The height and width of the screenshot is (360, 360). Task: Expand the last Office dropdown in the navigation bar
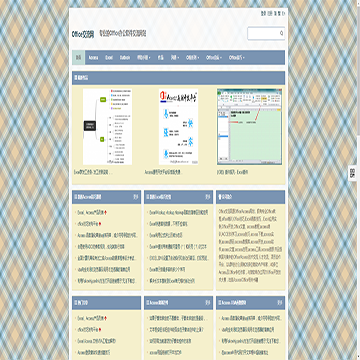(237, 58)
